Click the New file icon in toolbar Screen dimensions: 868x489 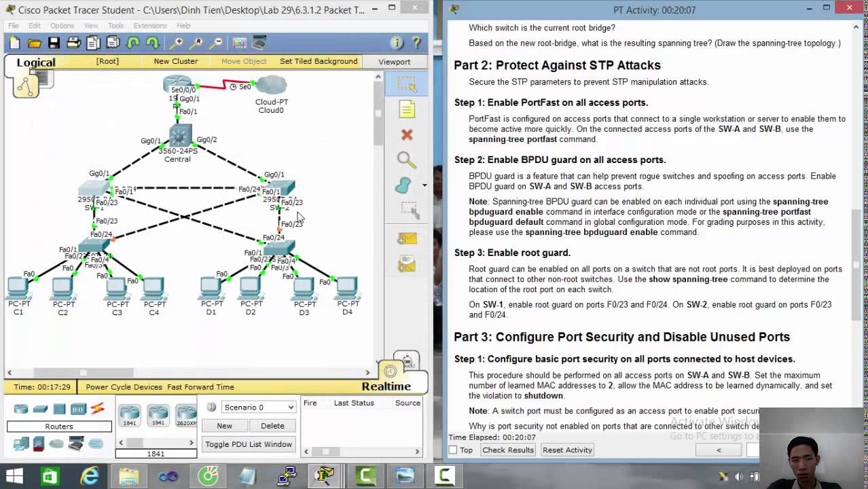[14, 43]
